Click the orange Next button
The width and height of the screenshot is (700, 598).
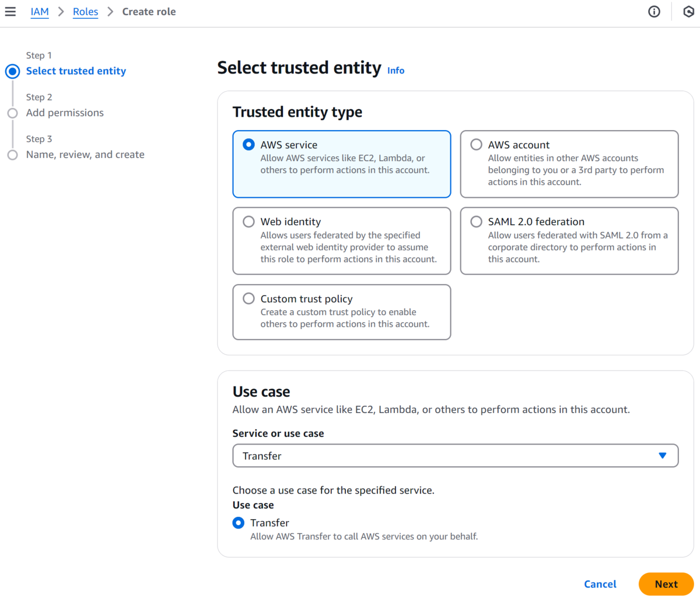pos(666,584)
